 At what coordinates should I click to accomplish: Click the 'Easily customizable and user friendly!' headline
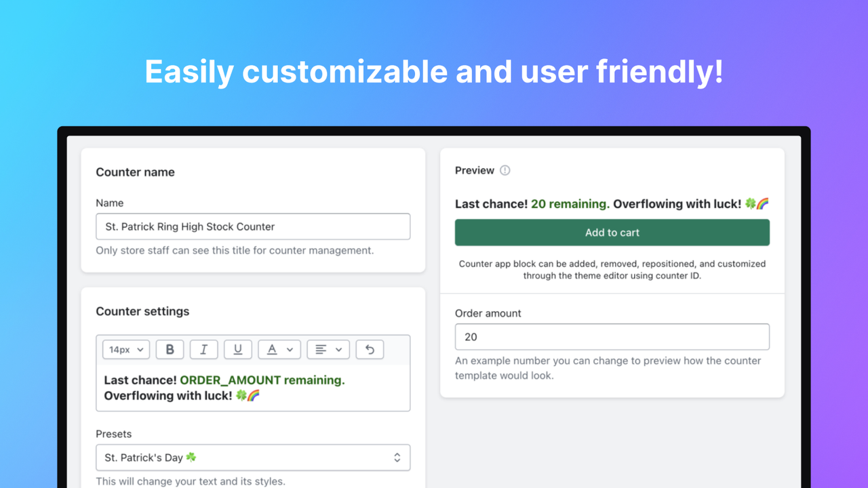(x=434, y=72)
